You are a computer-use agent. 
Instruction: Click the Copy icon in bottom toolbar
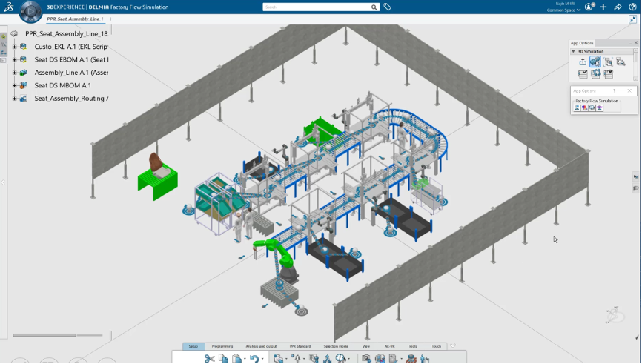(x=223, y=359)
